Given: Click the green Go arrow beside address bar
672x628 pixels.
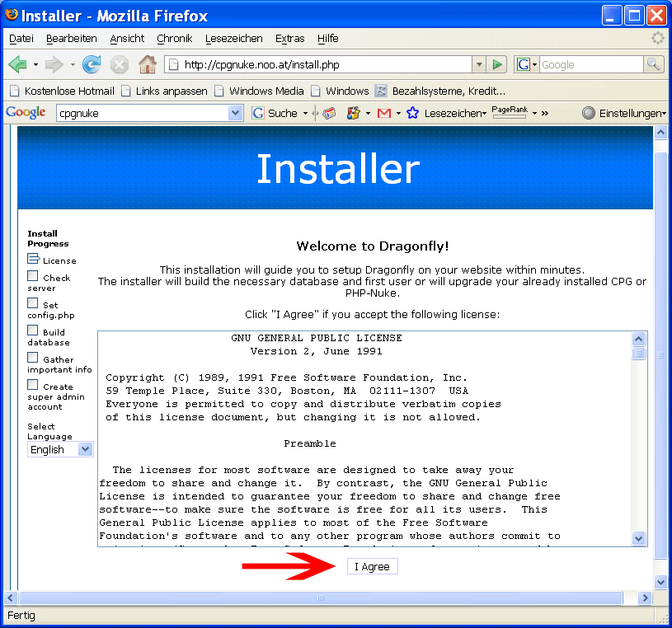Looking at the screenshot, I should 497,64.
